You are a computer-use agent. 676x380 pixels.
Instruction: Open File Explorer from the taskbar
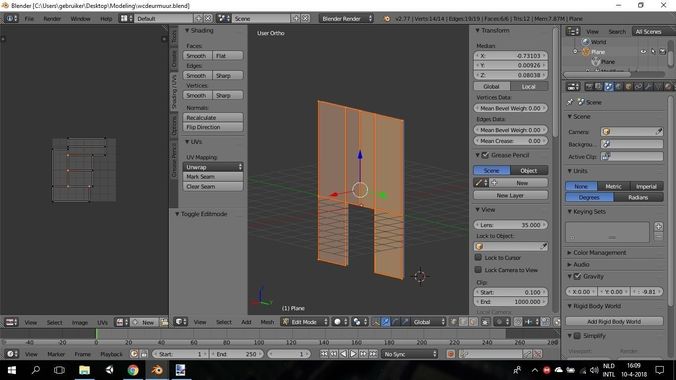point(84,370)
